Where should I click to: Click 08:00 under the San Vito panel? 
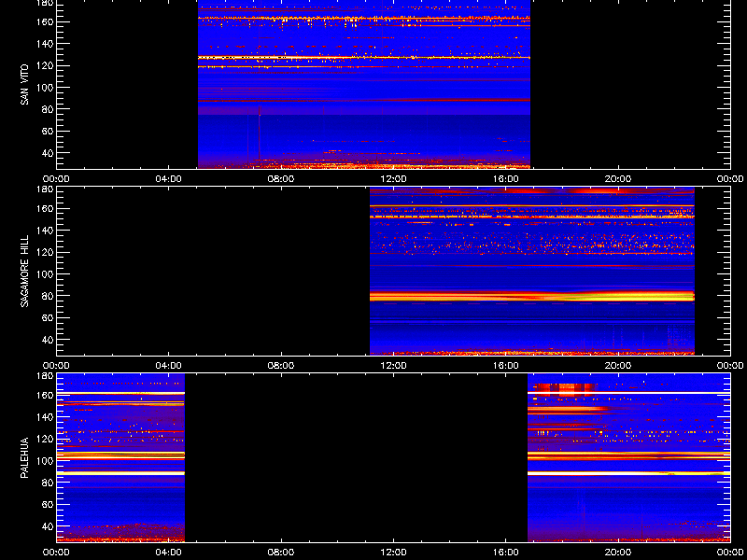point(281,179)
